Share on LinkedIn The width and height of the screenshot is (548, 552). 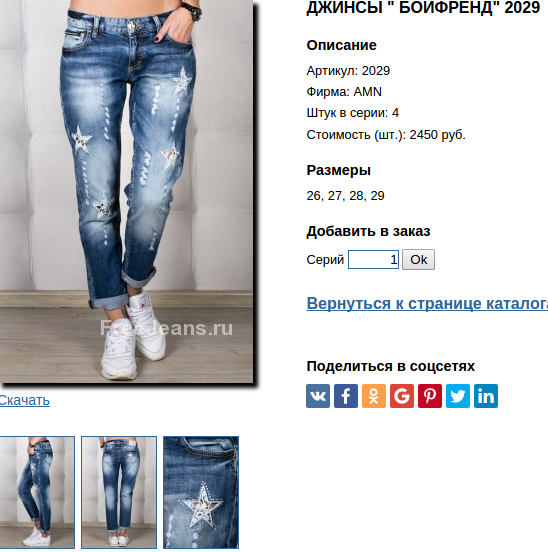(486, 396)
